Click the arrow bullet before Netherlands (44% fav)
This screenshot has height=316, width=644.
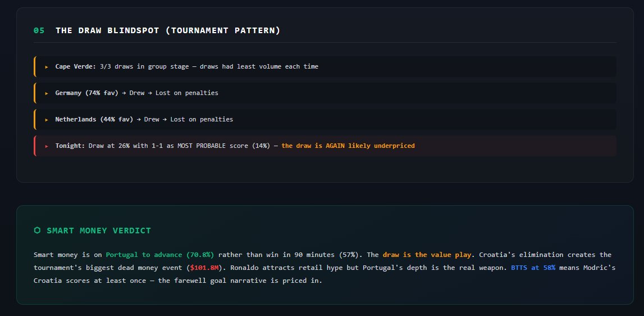pos(47,119)
